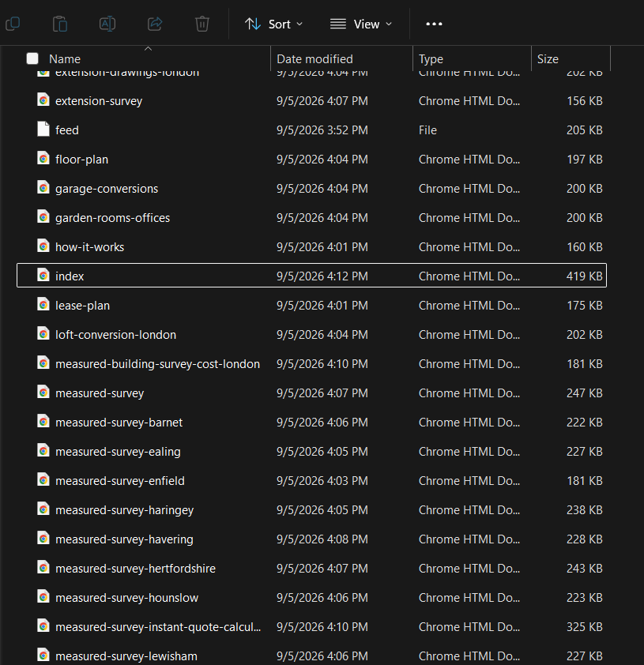
Task: Sort by the Size column header
Action: coord(548,59)
